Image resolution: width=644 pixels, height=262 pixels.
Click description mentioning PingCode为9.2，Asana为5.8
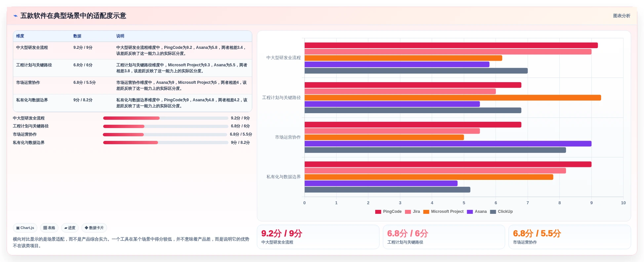pos(182,50)
